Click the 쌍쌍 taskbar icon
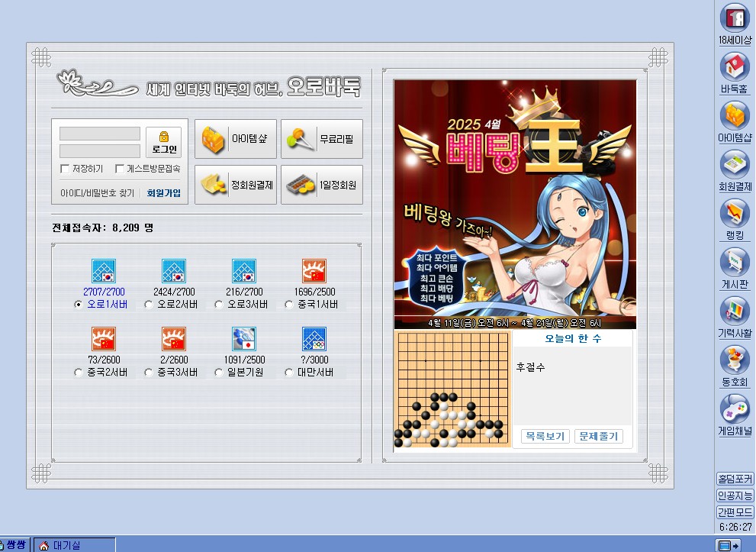The height and width of the screenshot is (552, 756). click(x=14, y=545)
